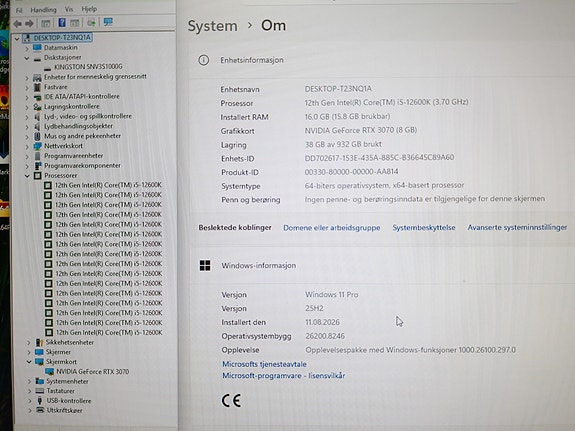575x431 pixels.
Task: Collapse the Skjermkort tree node
Action: pos(29,362)
